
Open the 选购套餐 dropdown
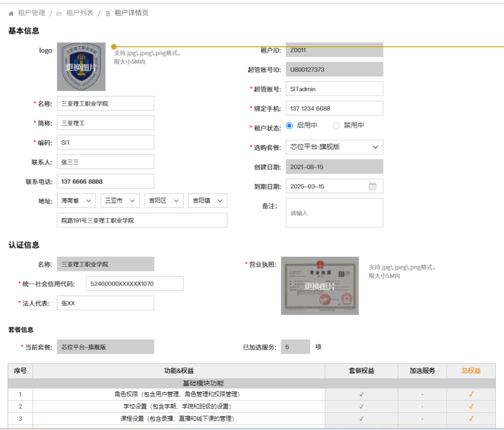334,147
